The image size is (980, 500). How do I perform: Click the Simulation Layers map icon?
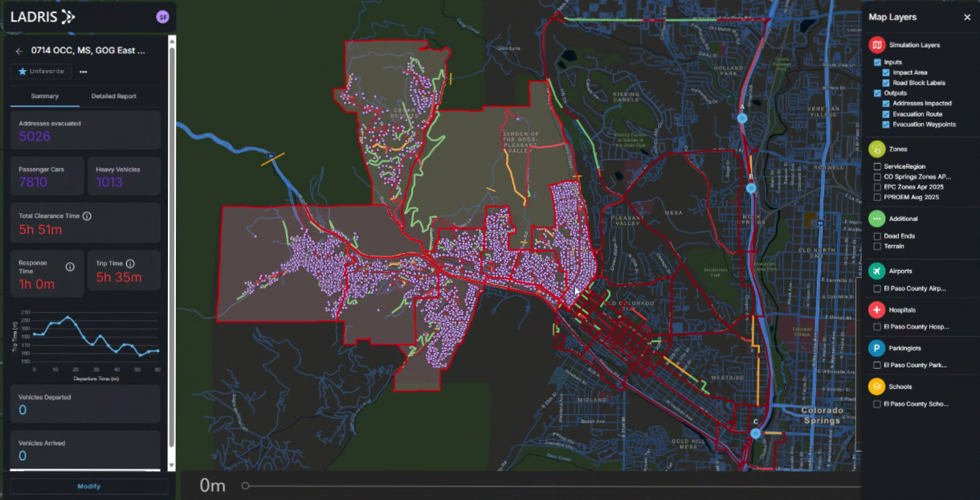pyautogui.click(x=876, y=43)
